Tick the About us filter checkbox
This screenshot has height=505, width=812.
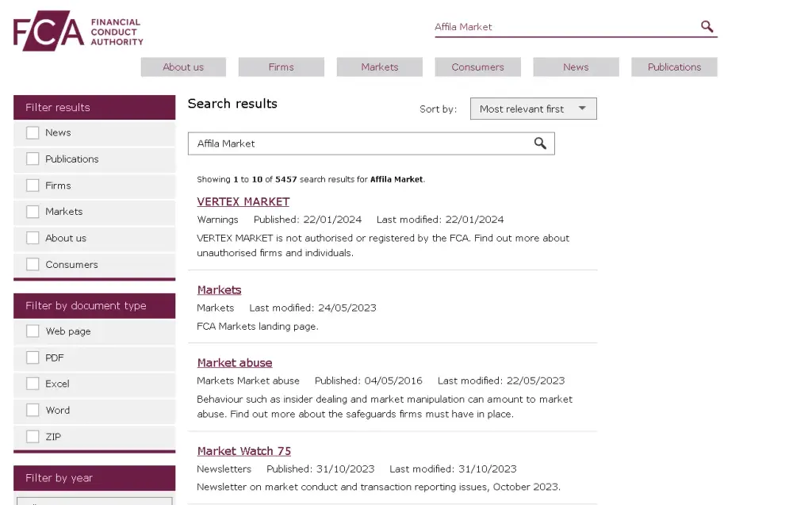33,238
